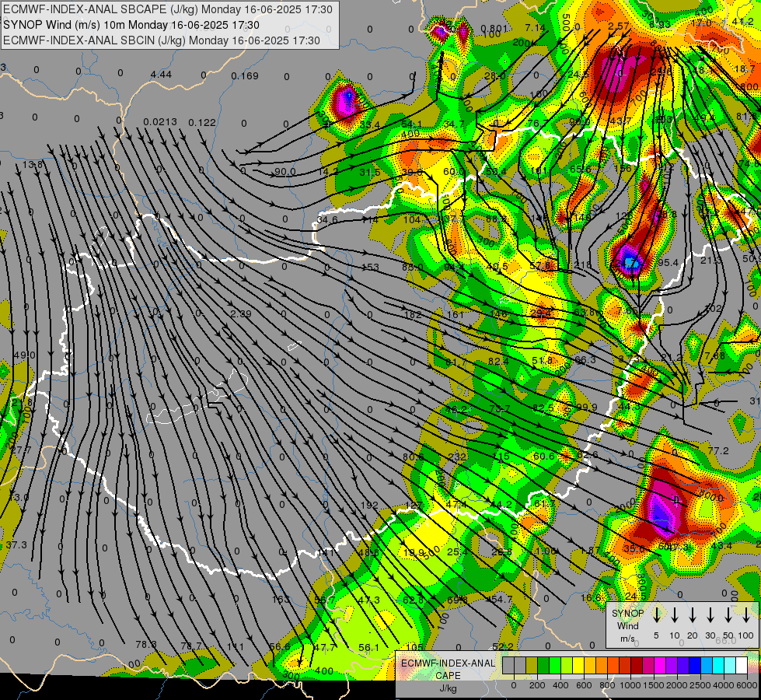Pick the bright magenta swatch in CAPE legend
The width and height of the screenshot is (761, 700).
[x=661, y=666]
